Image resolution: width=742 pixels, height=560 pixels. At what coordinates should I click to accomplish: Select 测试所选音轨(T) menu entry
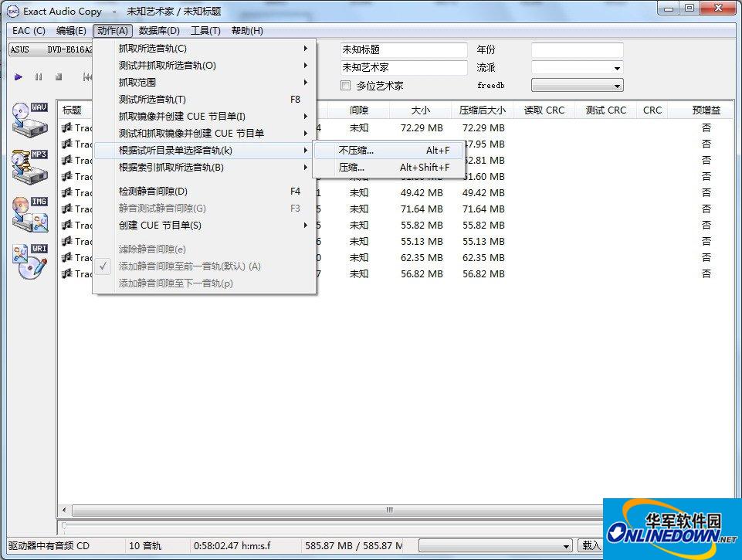coord(205,100)
